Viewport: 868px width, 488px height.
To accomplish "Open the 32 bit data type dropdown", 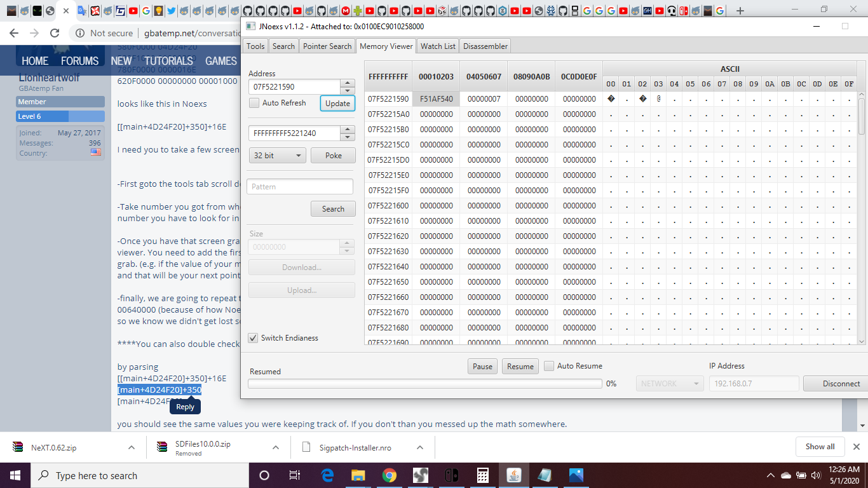I will point(277,156).
